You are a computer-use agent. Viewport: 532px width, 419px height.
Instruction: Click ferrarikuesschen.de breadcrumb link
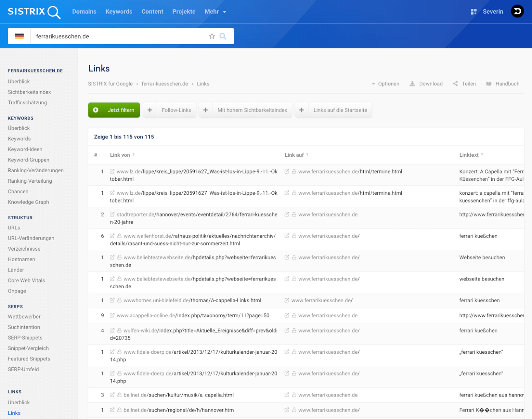click(165, 84)
